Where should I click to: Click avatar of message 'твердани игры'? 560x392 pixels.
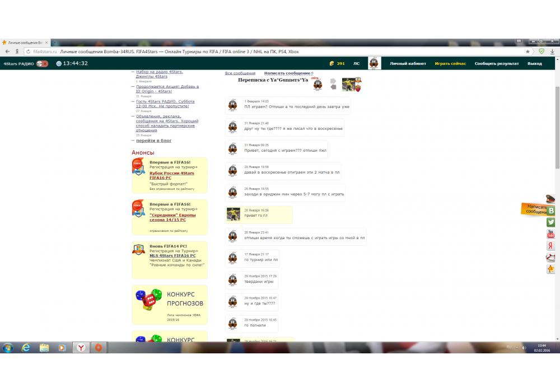click(232, 280)
